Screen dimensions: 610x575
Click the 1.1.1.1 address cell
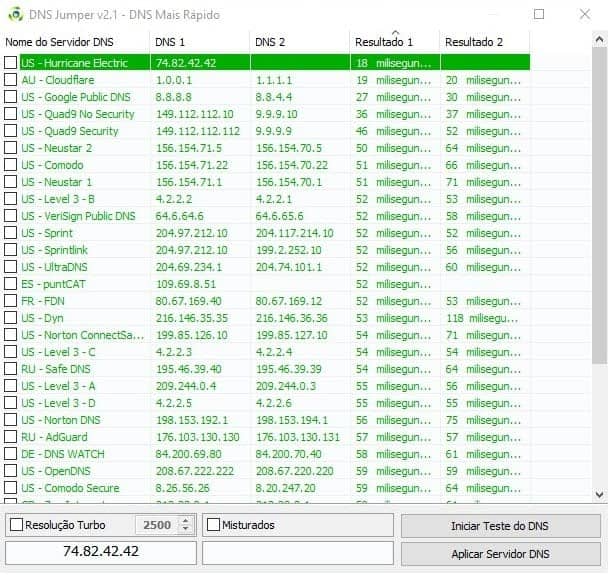point(273,80)
